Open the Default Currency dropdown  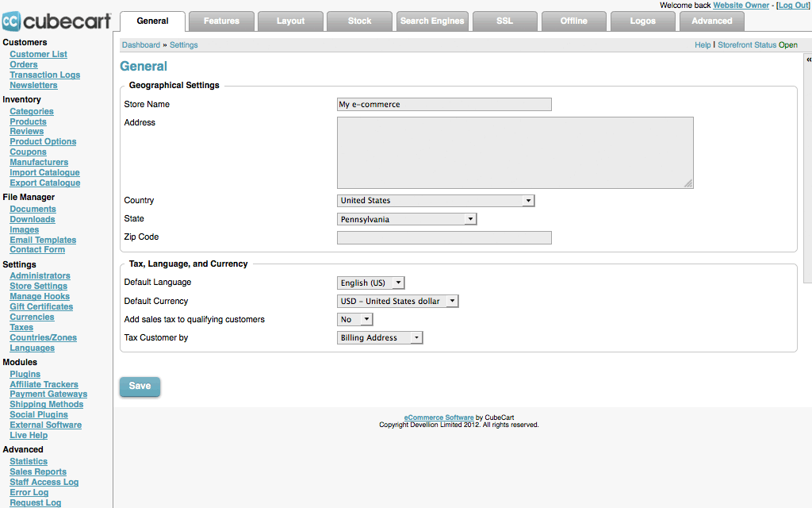pos(398,302)
